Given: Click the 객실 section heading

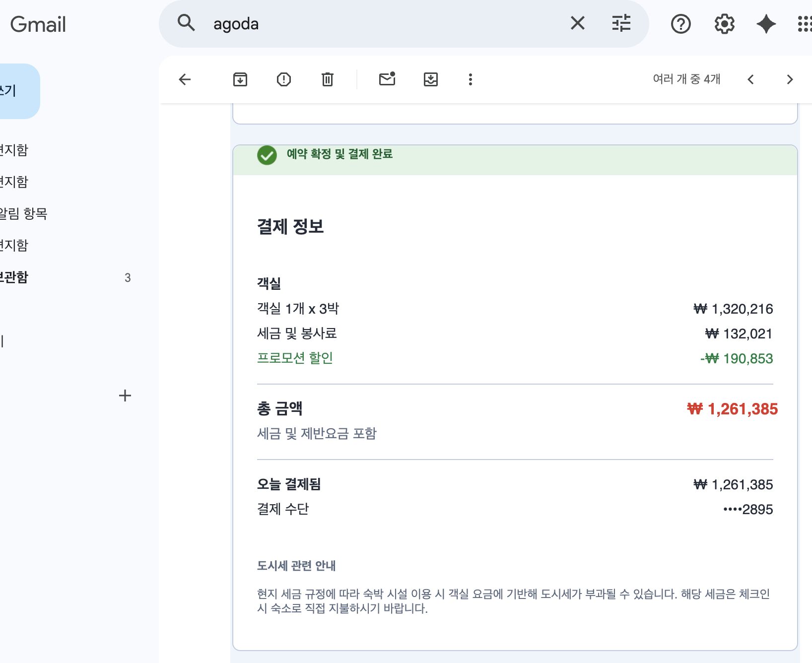Looking at the screenshot, I should 269,283.
